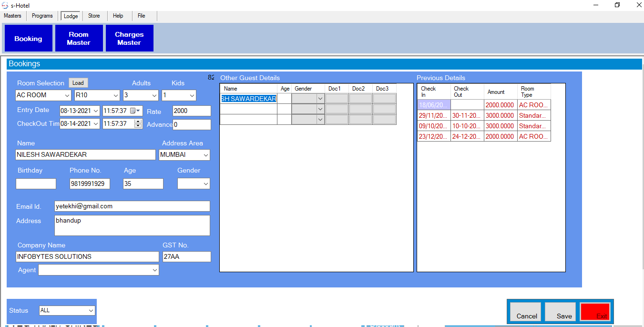Open the Room Master tile
This screenshot has width=644, height=327.
pos(79,39)
